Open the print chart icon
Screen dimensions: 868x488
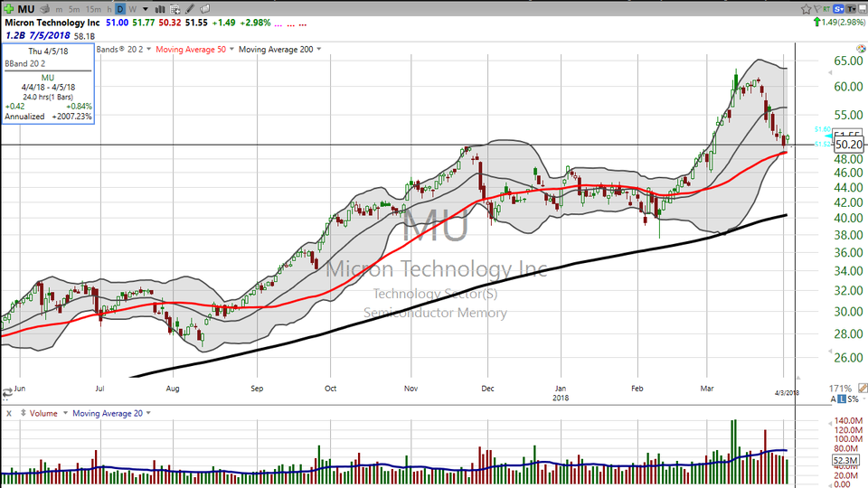(x=45, y=9)
